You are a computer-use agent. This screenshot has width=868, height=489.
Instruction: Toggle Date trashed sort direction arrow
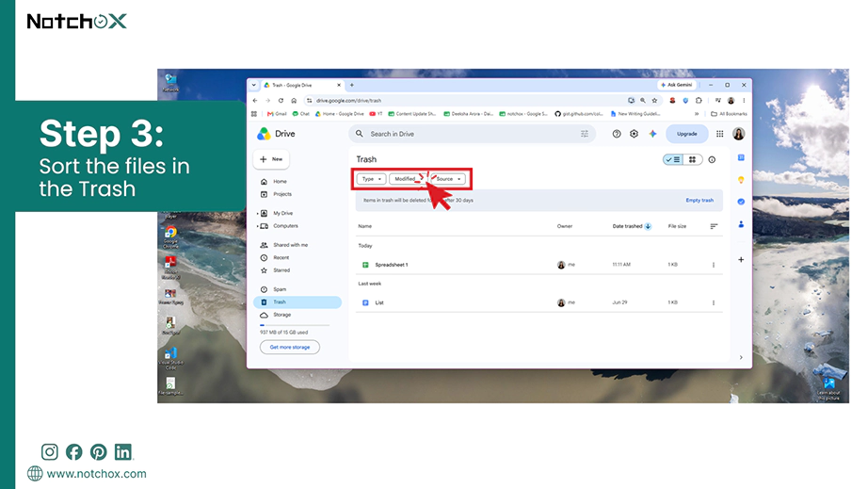tap(648, 226)
